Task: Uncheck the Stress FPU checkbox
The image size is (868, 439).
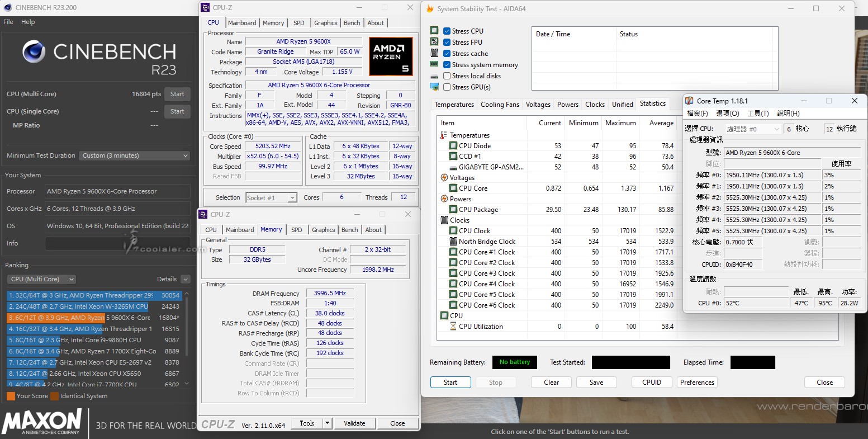Action: (x=447, y=43)
